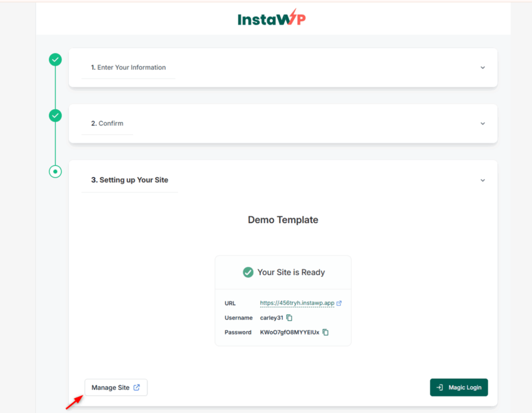
Task: Click the InstaWP logo
Action: pos(271,18)
